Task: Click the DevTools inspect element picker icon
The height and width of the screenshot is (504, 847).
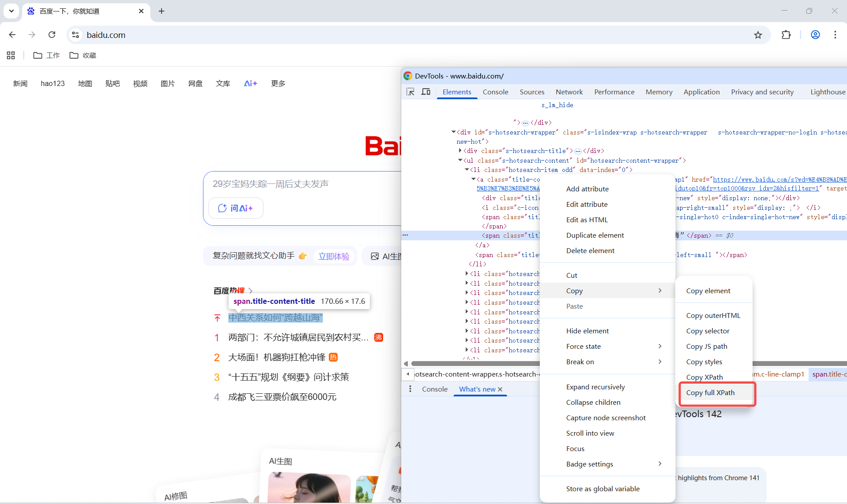Action: click(x=410, y=92)
